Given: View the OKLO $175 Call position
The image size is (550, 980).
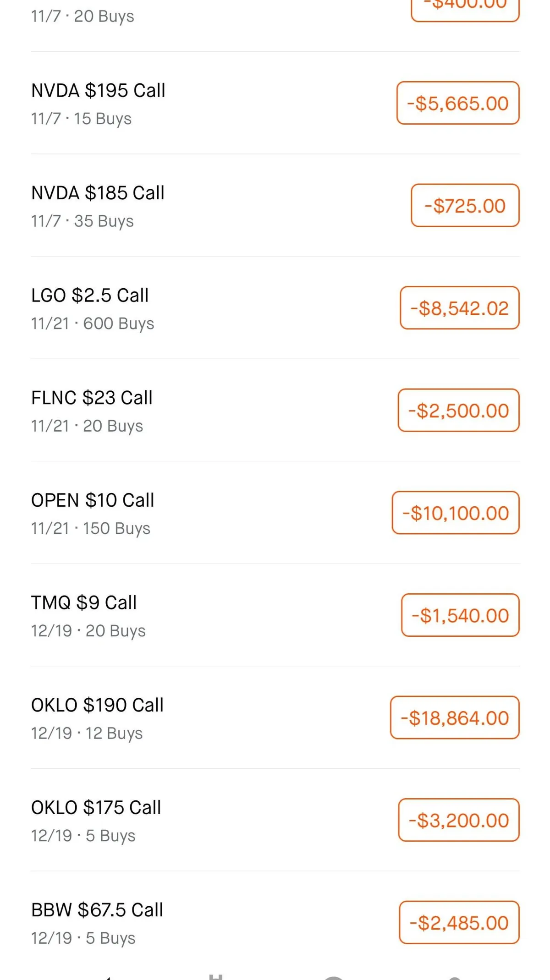Looking at the screenshot, I should click(x=96, y=820).
